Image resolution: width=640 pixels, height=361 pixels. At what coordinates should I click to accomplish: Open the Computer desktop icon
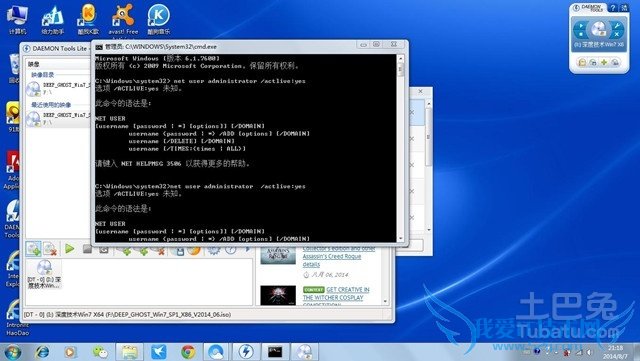pyautogui.click(x=17, y=19)
